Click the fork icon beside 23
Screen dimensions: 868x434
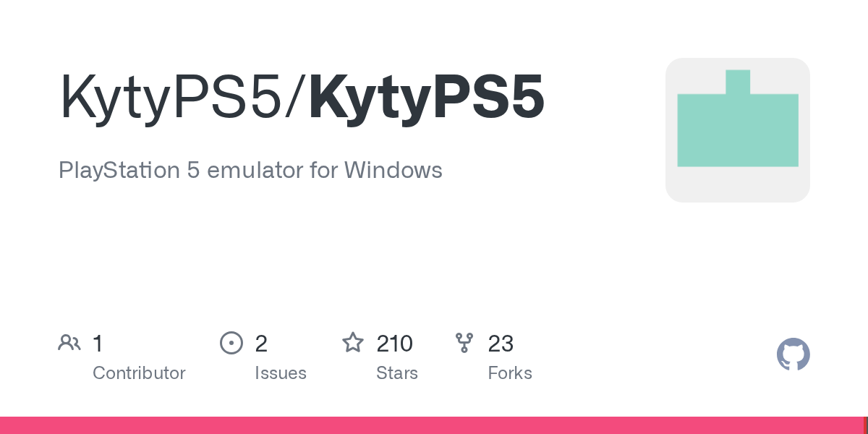(464, 343)
